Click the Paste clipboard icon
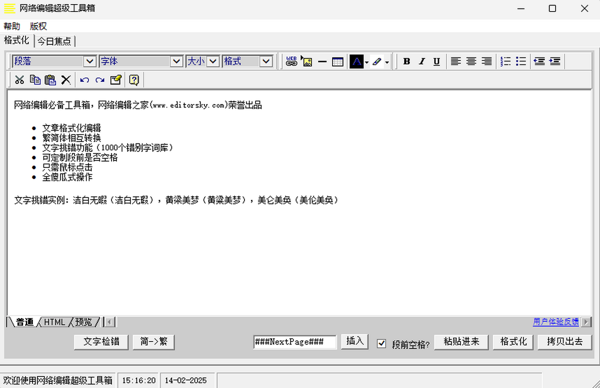The image size is (600, 388). pos(51,80)
